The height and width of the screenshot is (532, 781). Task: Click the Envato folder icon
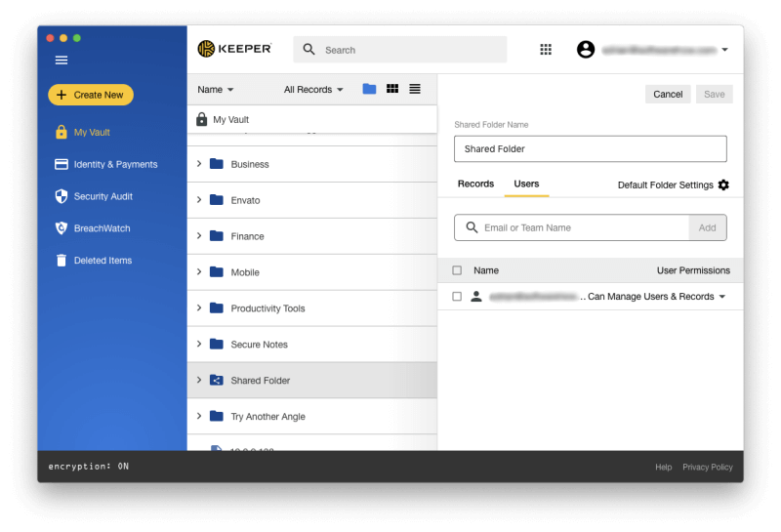pyautogui.click(x=217, y=200)
